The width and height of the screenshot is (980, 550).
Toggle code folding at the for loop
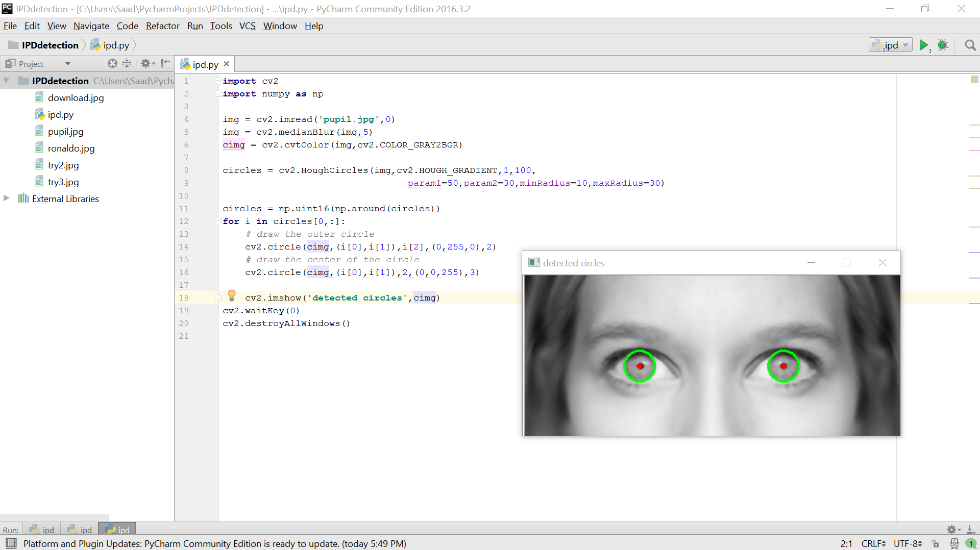(x=218, y=221)
